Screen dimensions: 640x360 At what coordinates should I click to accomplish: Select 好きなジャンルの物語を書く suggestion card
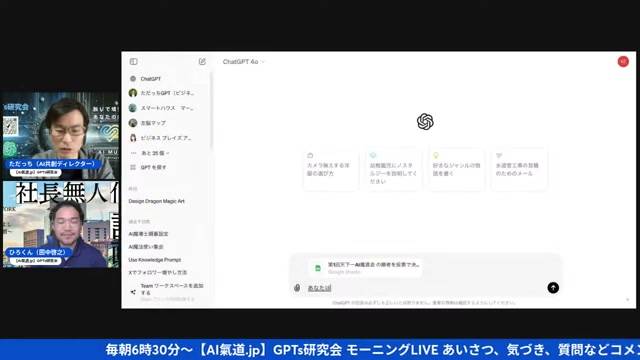[x=456, y=169]
